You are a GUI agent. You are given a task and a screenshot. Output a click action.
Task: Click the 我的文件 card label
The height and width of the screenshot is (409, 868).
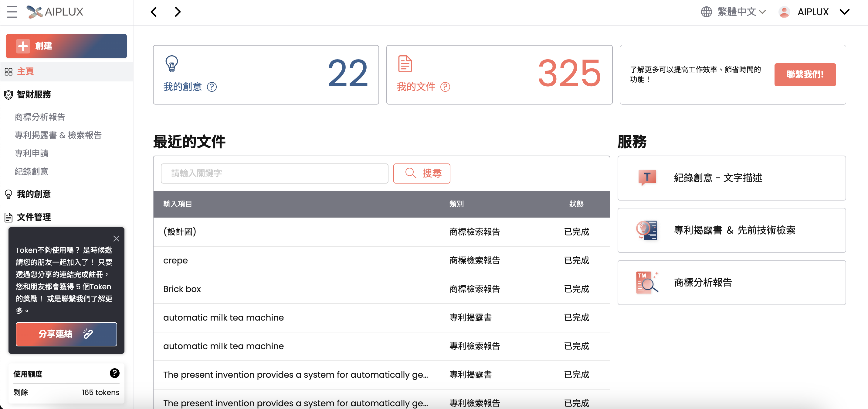point(416,87)
